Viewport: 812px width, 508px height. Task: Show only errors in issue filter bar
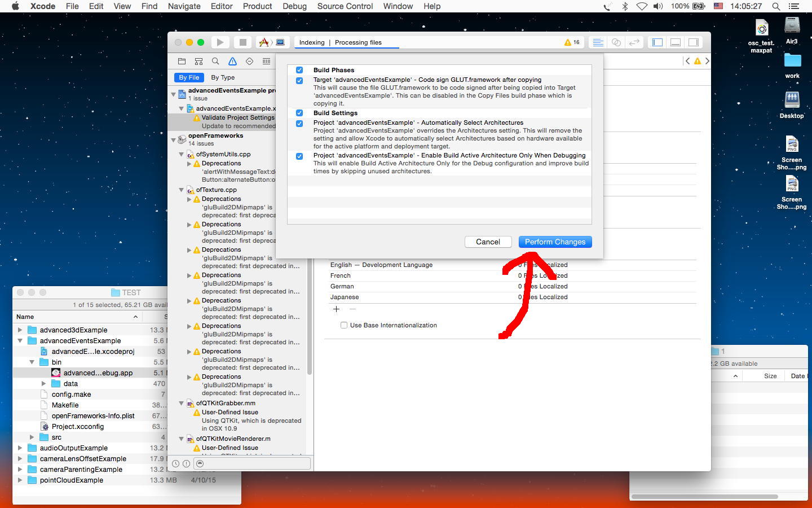click(186, 463)
